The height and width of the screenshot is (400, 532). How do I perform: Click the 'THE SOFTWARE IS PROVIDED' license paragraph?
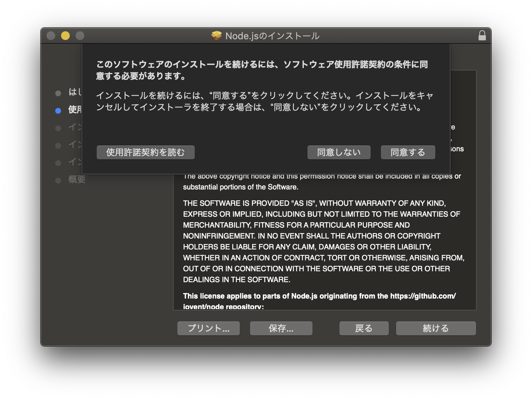point(324,241)
